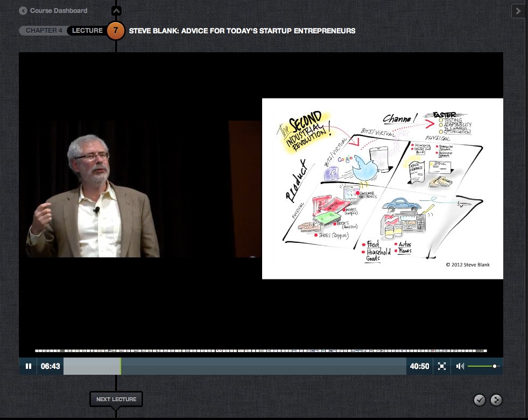528x420 pixels.
Task: Mark the lecture complete with the checkmark
Action: 479,400
